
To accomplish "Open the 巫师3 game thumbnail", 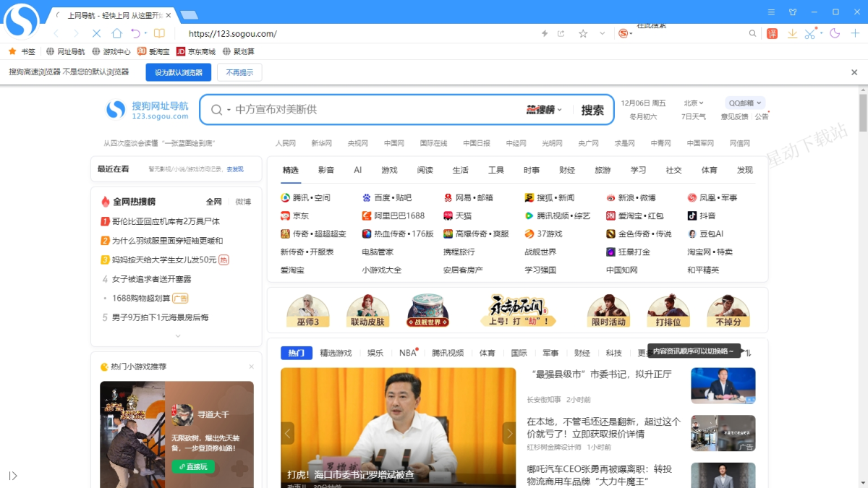I will pyautogui.click(x=308, y=311).
